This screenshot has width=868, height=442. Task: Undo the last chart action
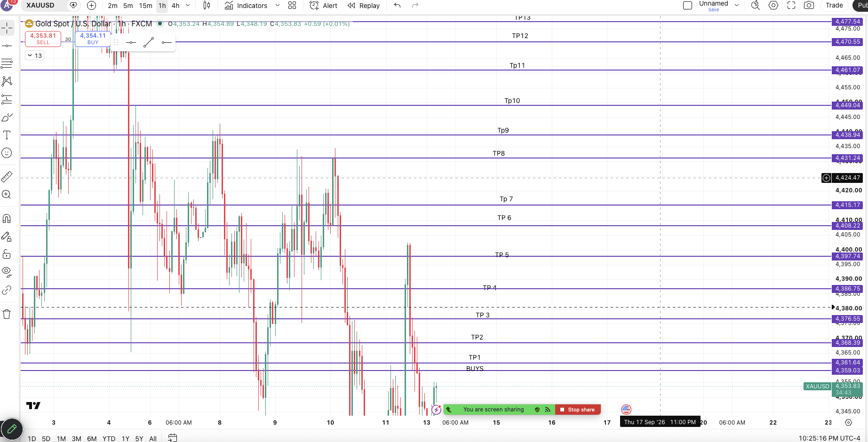(x=398, y=6)
